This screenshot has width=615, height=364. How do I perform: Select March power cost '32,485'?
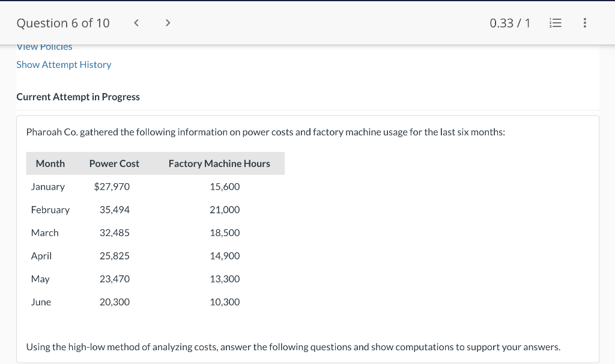(x=115, y=233)
